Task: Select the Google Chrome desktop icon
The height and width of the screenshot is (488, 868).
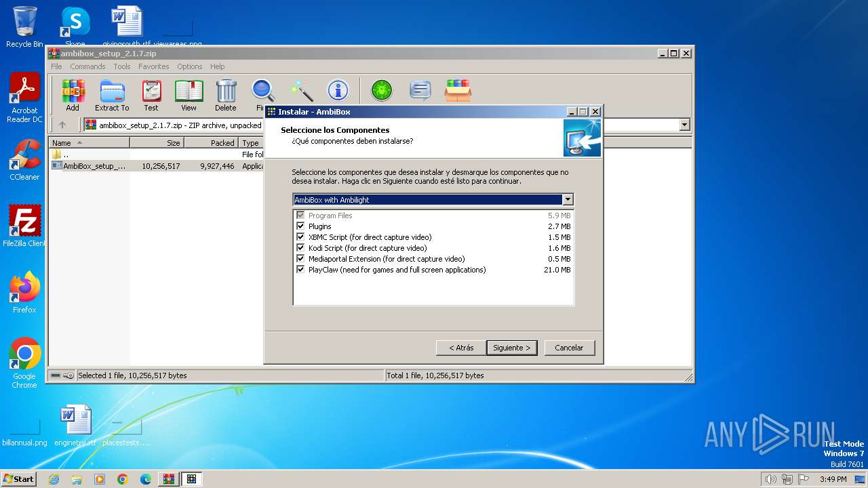Action: pyautogui.click(x=24, y=363)
